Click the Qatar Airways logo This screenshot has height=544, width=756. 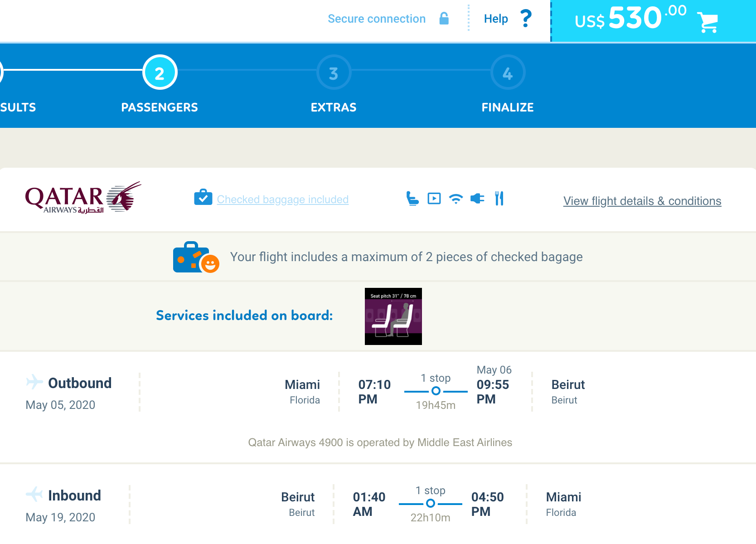pos(83,198)
